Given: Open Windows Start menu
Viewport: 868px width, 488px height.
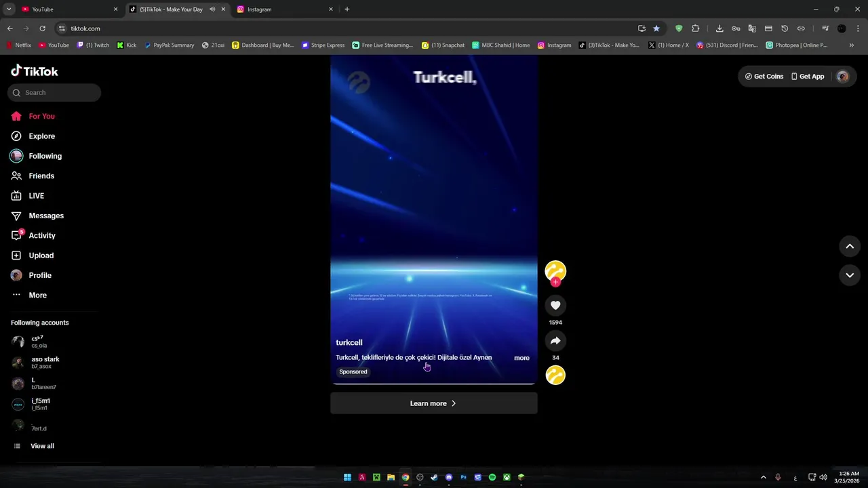Looking at the screenshot, I should pos(347,477).
